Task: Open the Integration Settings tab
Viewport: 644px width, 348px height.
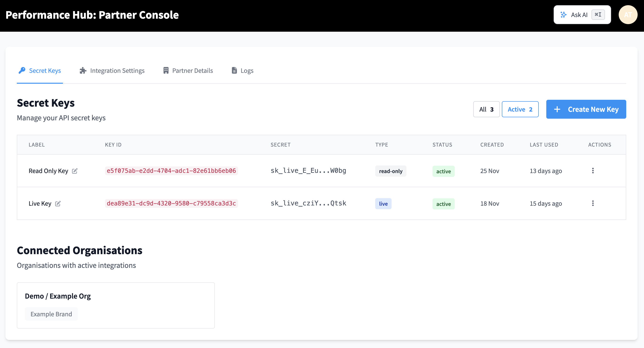Action: click(112, 71)
